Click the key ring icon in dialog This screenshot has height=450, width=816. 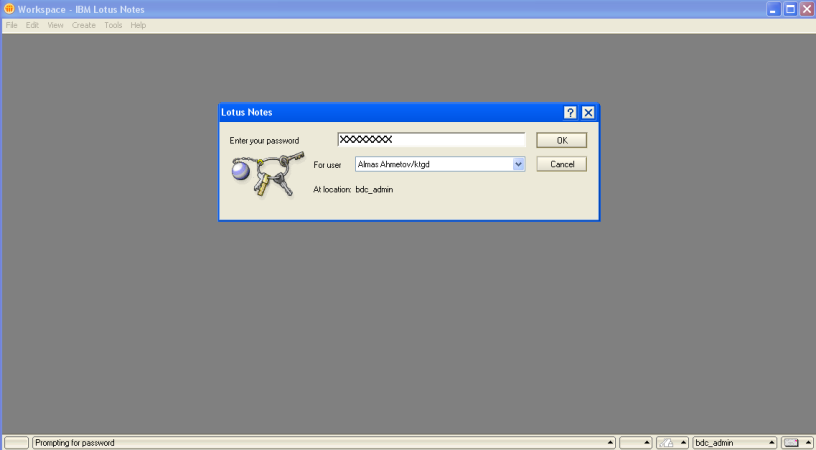tap(268, 174)
